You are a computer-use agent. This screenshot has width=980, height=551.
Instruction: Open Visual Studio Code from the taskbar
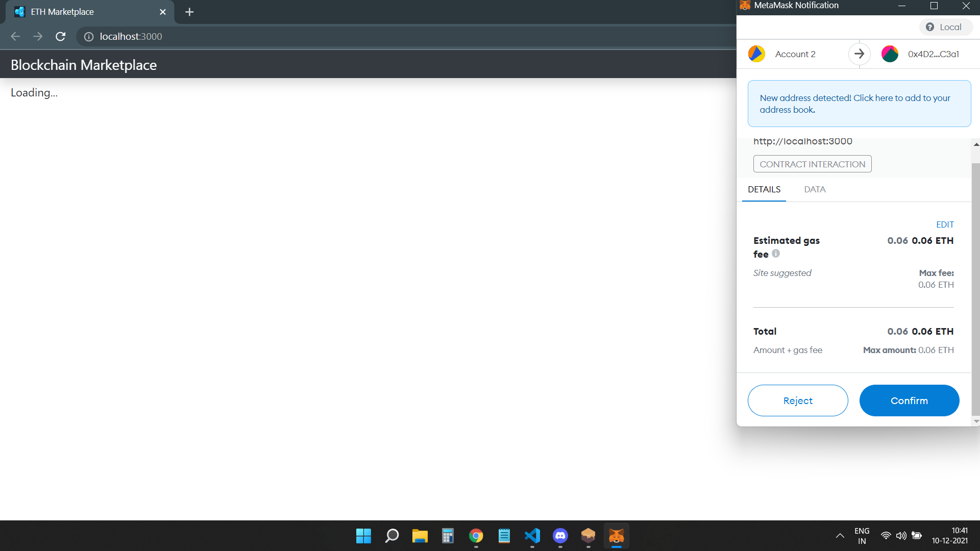point(532,536)
